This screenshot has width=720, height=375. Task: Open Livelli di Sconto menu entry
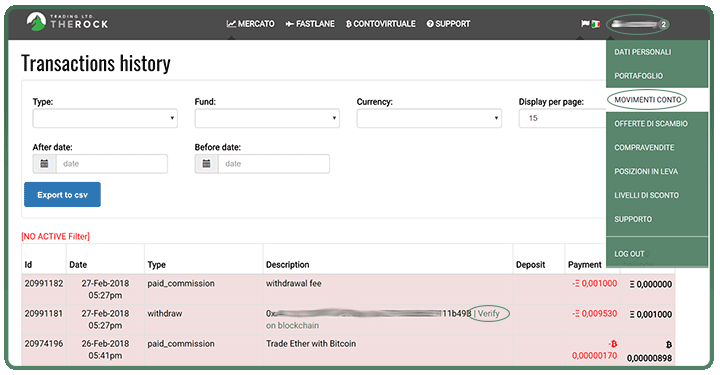(x=647, y=196)
